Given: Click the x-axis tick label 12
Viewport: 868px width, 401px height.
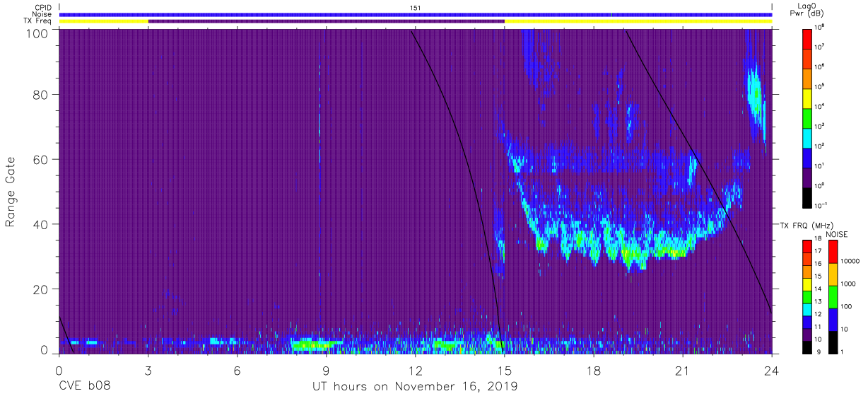Looking at the screenshot, I should [416, 371].
